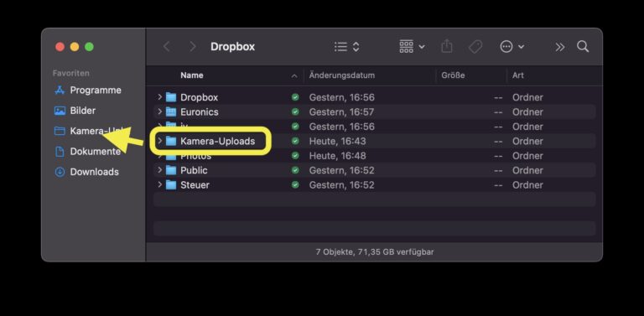The image size is (644, 316).
Task: Click the Bilder picture icon in sidebar
Action: coord(60,111)
